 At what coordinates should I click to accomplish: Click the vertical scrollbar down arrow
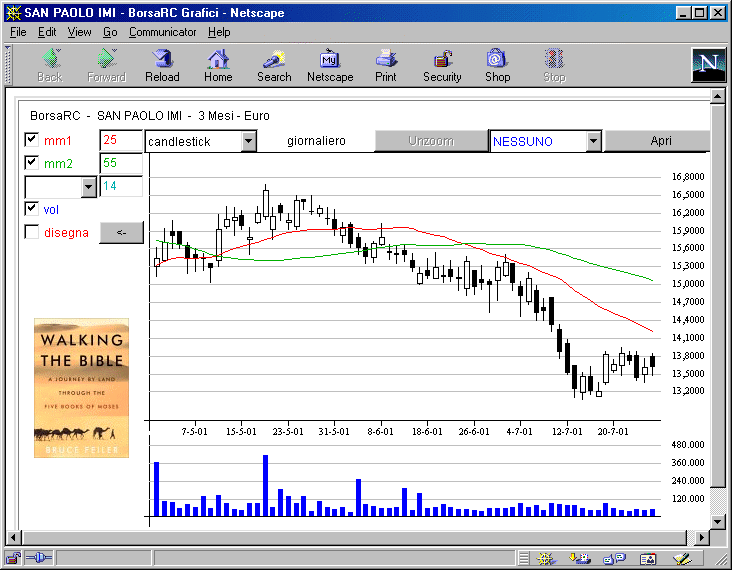[x=718, y=521]
